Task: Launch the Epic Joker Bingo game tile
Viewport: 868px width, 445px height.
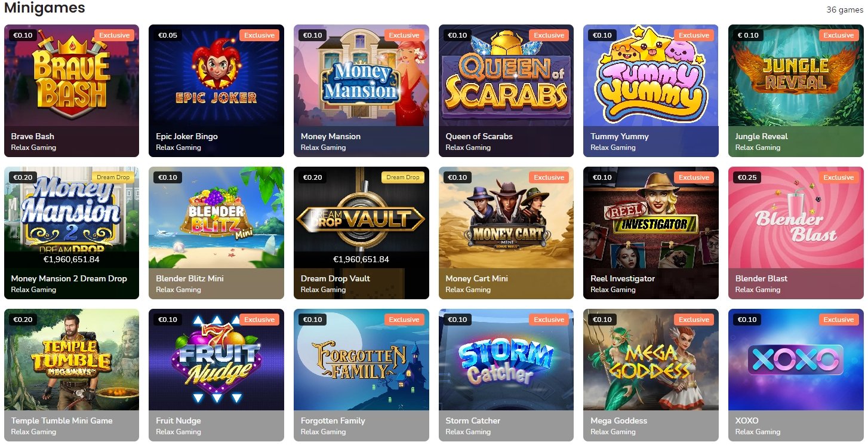Action: 216,91
